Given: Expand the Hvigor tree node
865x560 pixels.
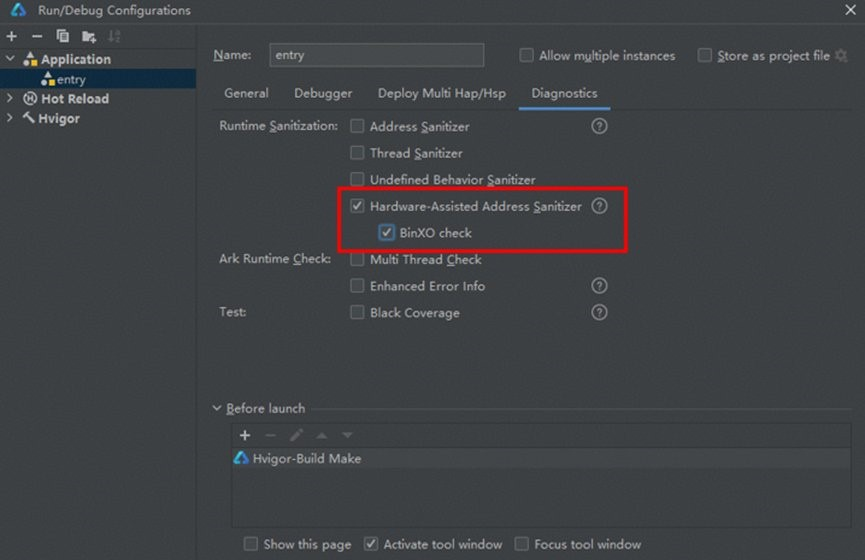Looking at the screenshot, I should pos(9,118).
